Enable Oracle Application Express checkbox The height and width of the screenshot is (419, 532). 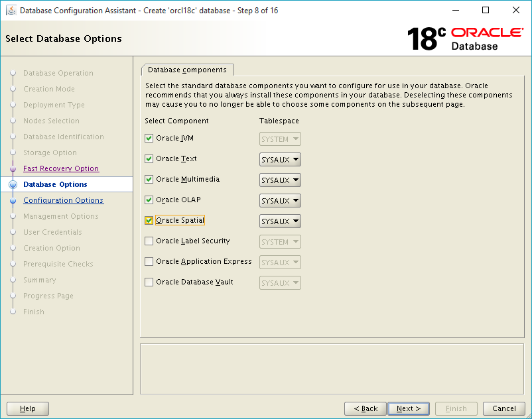coord(149,262)
